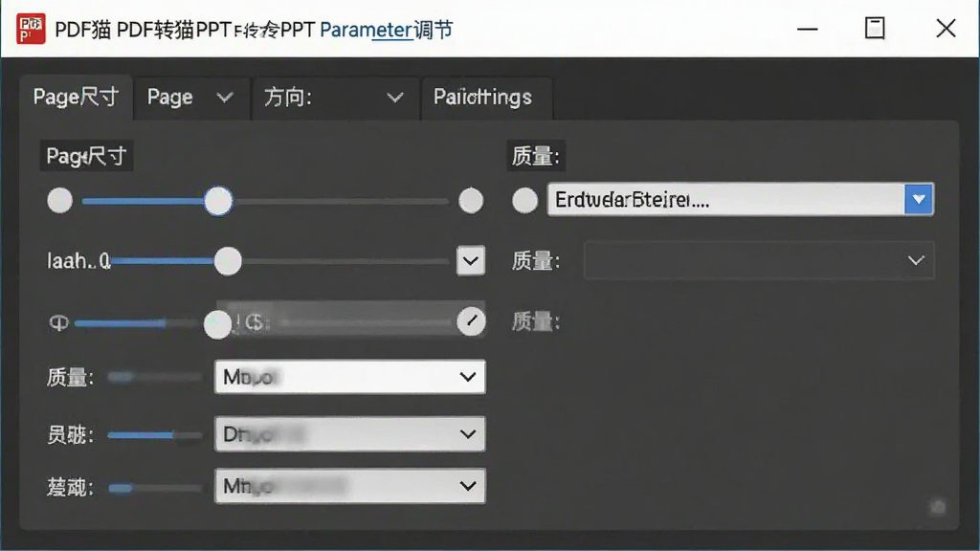The image size is (980, 551).
Task: Open the ErdwdarBteirei combo box
Action: point(741,199)
